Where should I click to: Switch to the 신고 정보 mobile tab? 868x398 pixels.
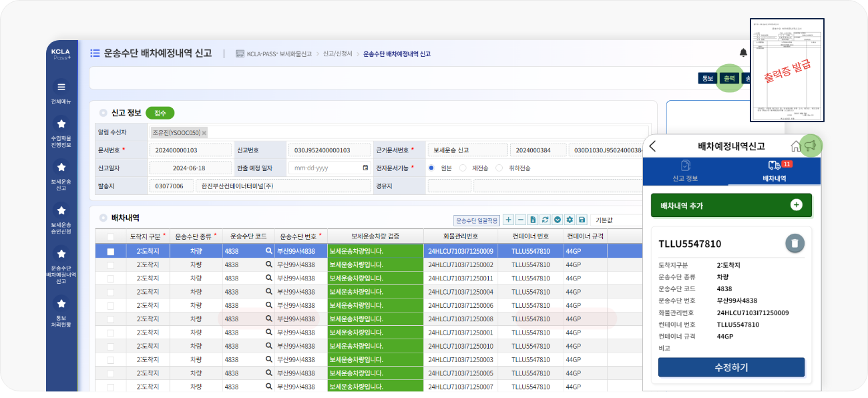pos(685,171)
